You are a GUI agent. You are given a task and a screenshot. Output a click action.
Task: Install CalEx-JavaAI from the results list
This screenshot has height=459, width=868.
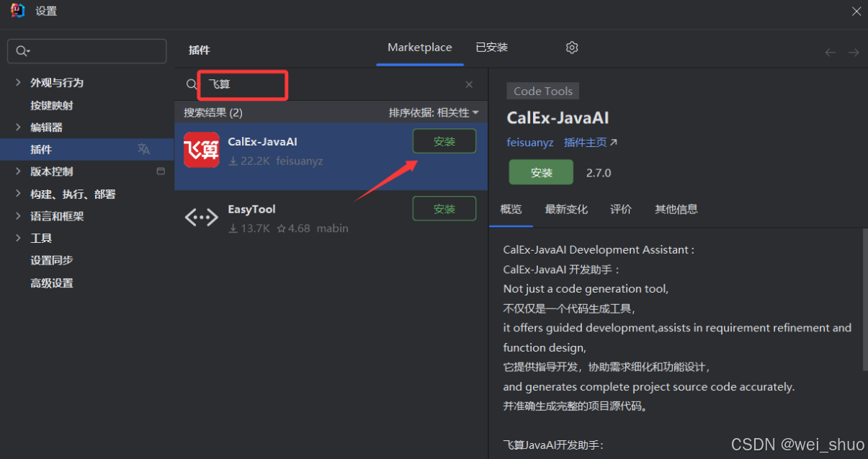444,141
